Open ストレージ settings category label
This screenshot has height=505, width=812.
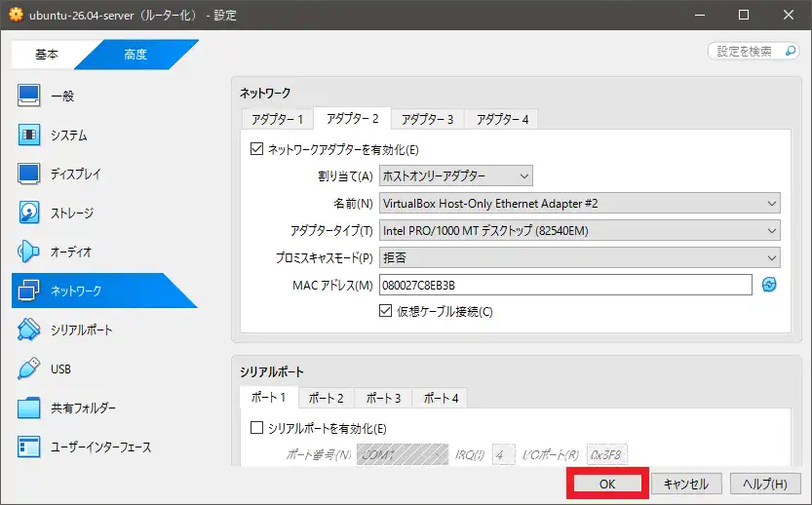pyautogui.click(x=72, y=213)
